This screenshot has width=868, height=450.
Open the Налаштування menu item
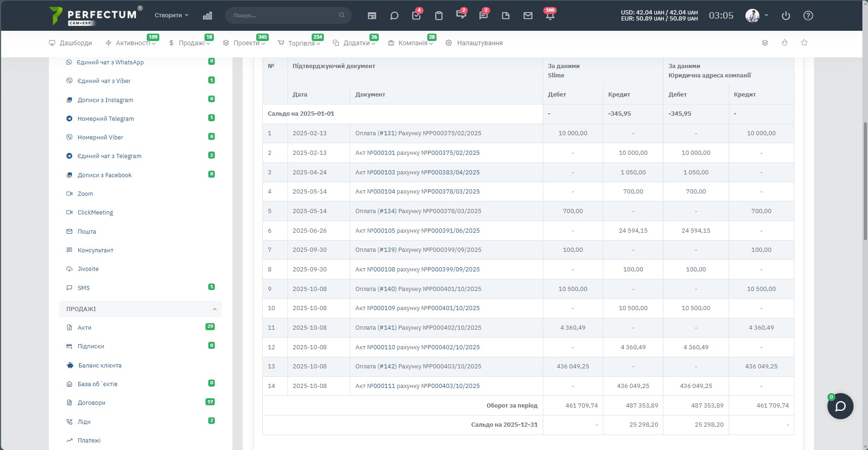tap(474, 43)
